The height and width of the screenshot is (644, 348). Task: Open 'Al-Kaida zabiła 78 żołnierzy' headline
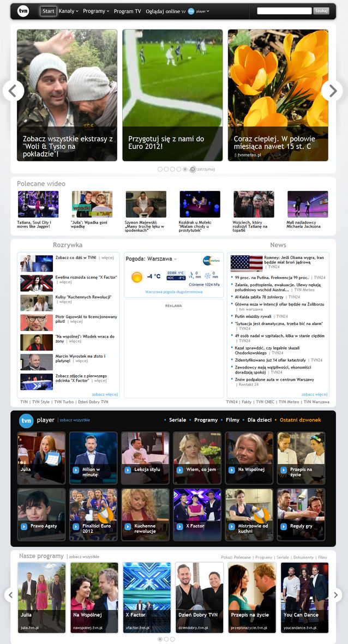coord(260,297)
